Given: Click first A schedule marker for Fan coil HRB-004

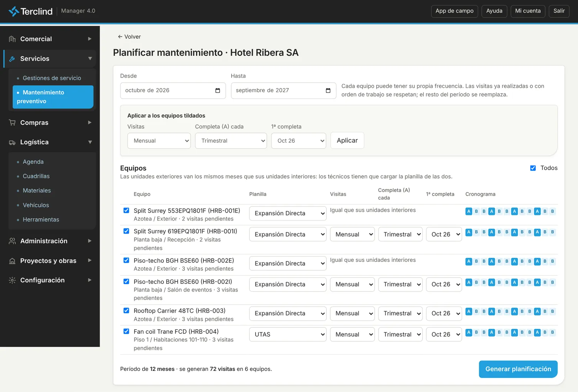Looking at the screenshot, I should (469, 332).
